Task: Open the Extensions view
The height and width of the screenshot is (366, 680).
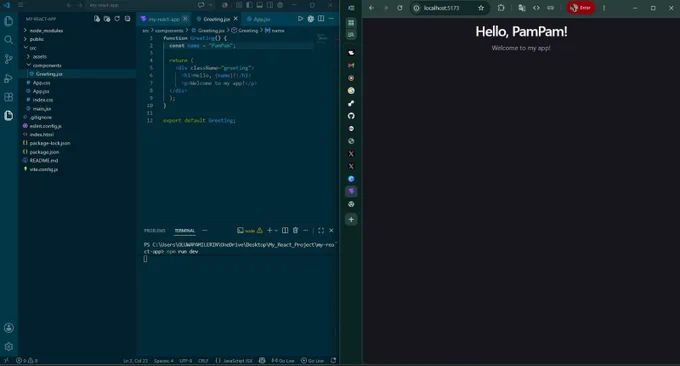Action: pyautogui.click(x=9, y=97)
